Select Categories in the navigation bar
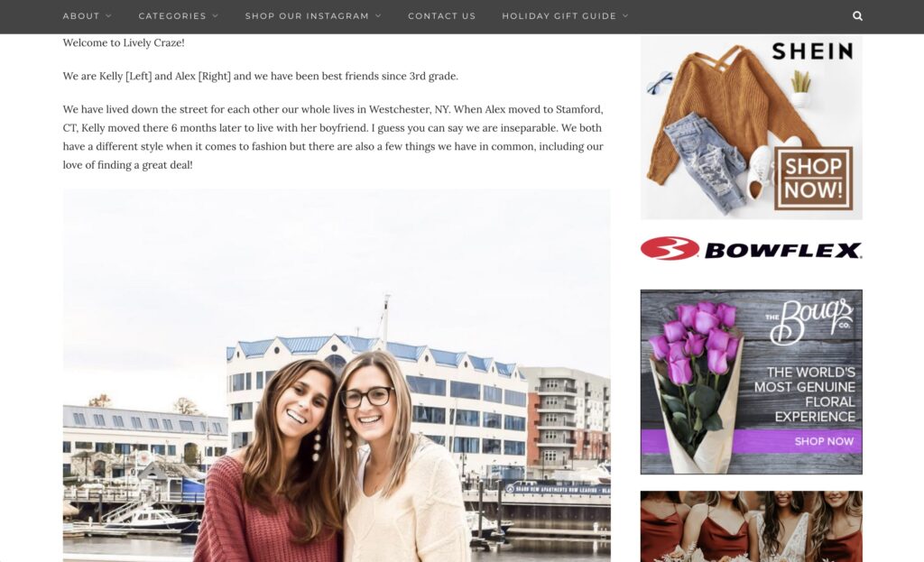The image size is (924, 562). coord(172,16)
